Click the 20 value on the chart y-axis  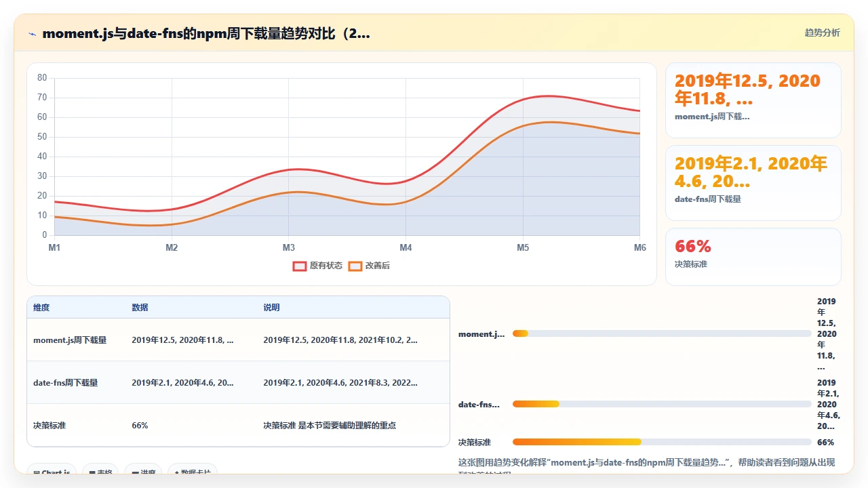coord(42,196)
